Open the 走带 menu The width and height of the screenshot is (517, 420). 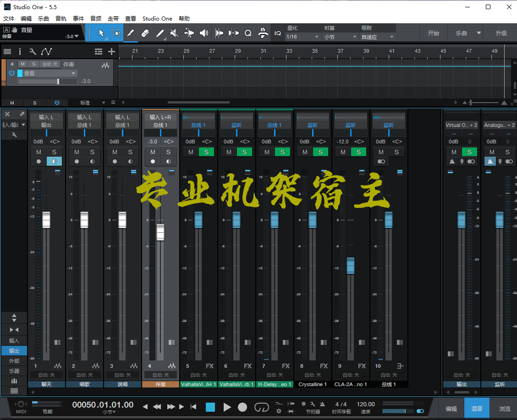113,18
